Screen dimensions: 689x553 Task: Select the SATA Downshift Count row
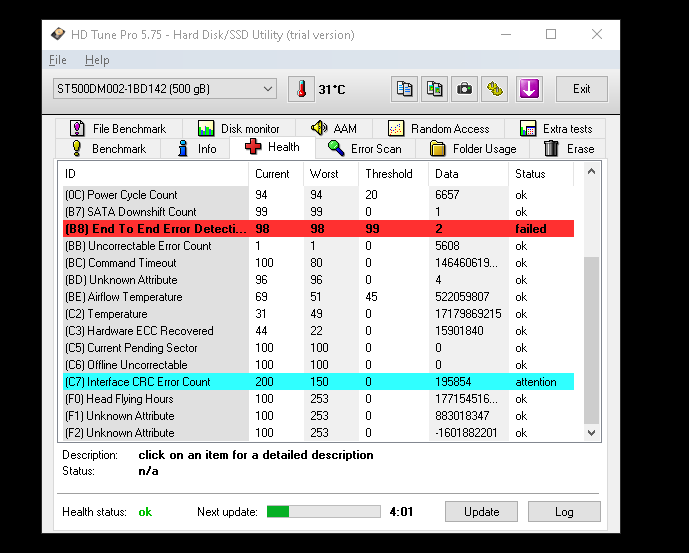[319, 212]
